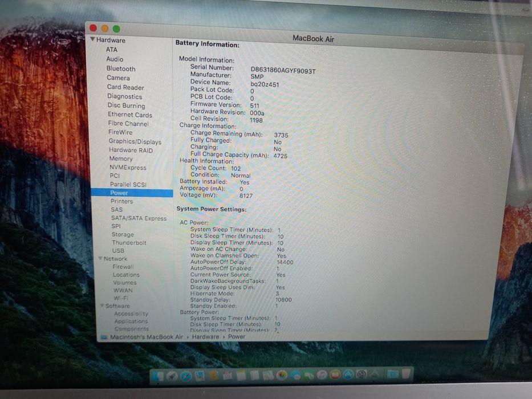Open yellow Notes icon in Dock

pyautogui.click(x=241, y=375)
